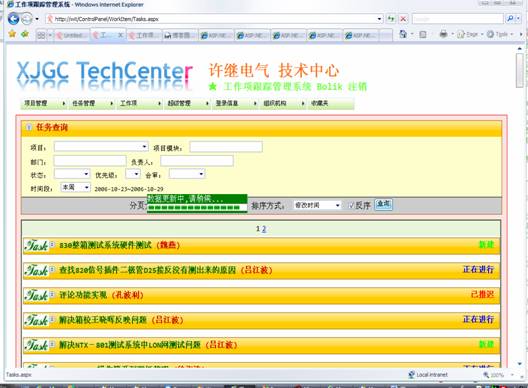This screenshot has height=388, width=528.
Task: Click the Add to Favorites star-plus icon
Action: pos(25,34)
